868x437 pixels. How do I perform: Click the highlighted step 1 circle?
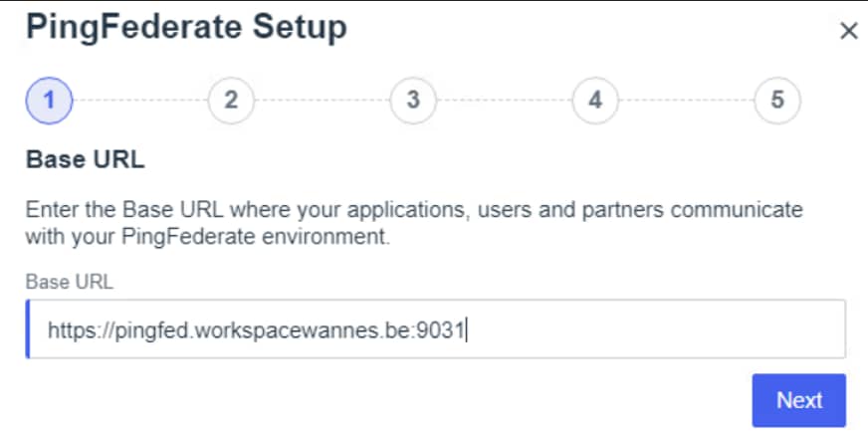click(49, 101)
